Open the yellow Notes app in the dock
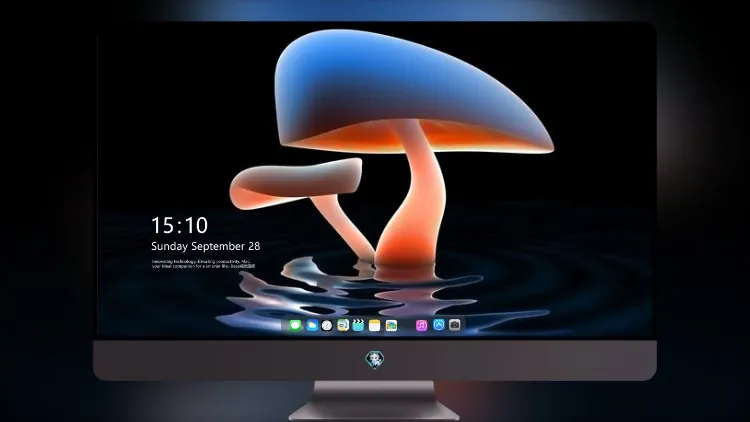750x422 pixels. pyautogui.click(x=375, y=325)
